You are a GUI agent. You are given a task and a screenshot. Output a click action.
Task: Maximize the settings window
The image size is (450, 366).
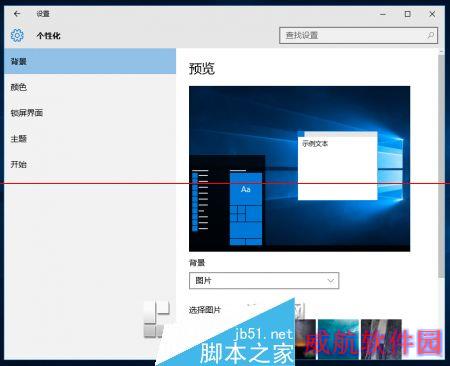click(x=407, y=14)
